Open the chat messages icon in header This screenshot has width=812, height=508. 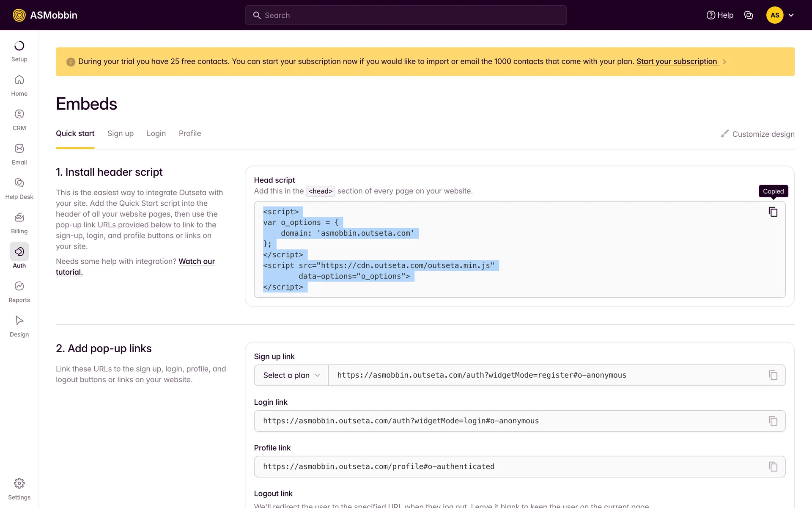click(748, 15)
